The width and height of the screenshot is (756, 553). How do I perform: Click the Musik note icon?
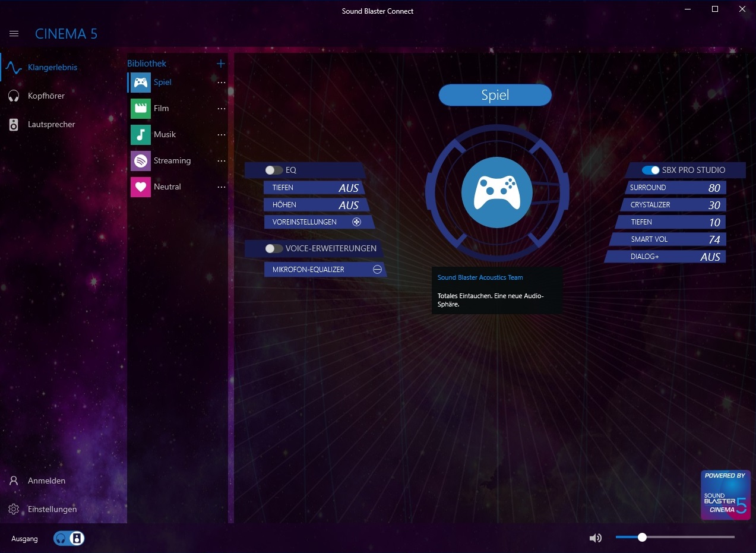[141, 135]
